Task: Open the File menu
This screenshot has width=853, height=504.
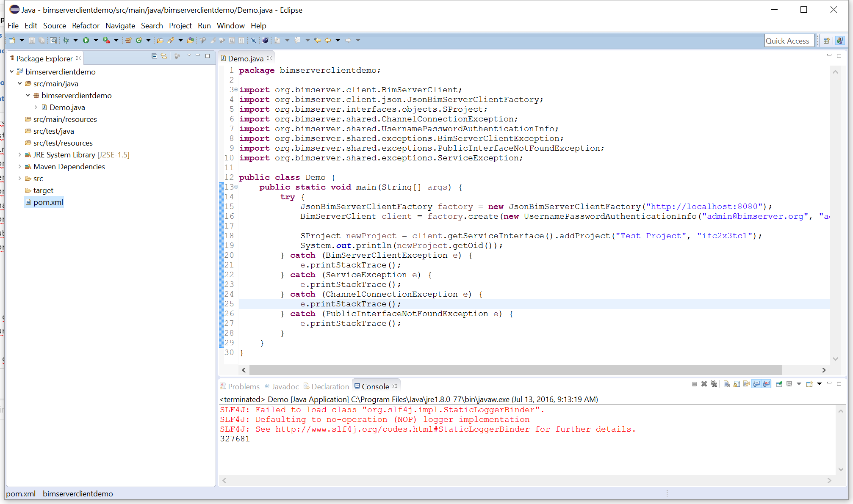Action: point(13,26)
